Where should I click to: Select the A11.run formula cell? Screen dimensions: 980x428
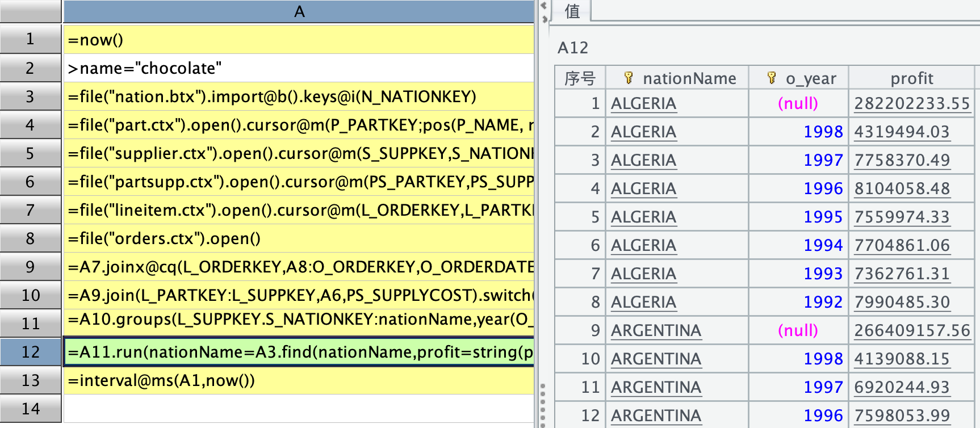[x=299, y=352]
